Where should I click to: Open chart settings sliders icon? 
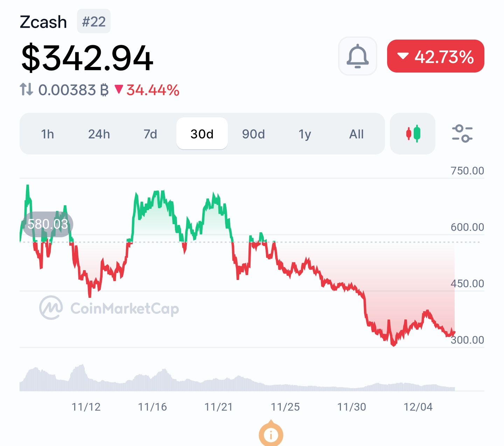click(462, 134)
